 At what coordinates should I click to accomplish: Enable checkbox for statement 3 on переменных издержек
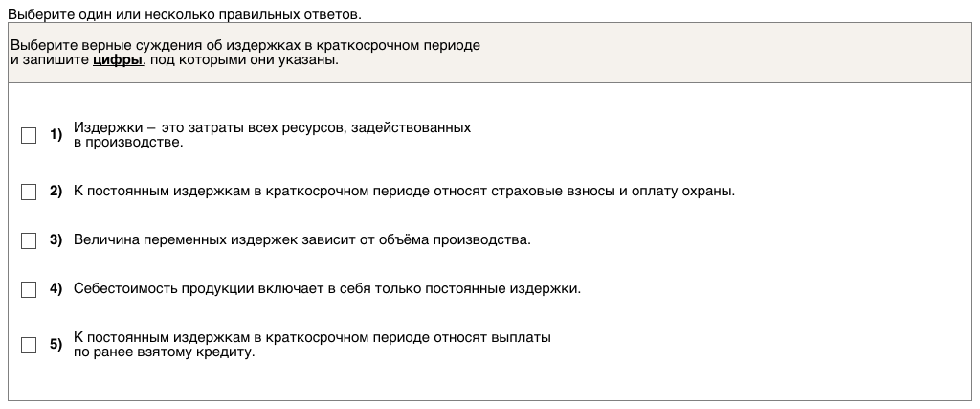click(x=29, y=240)
